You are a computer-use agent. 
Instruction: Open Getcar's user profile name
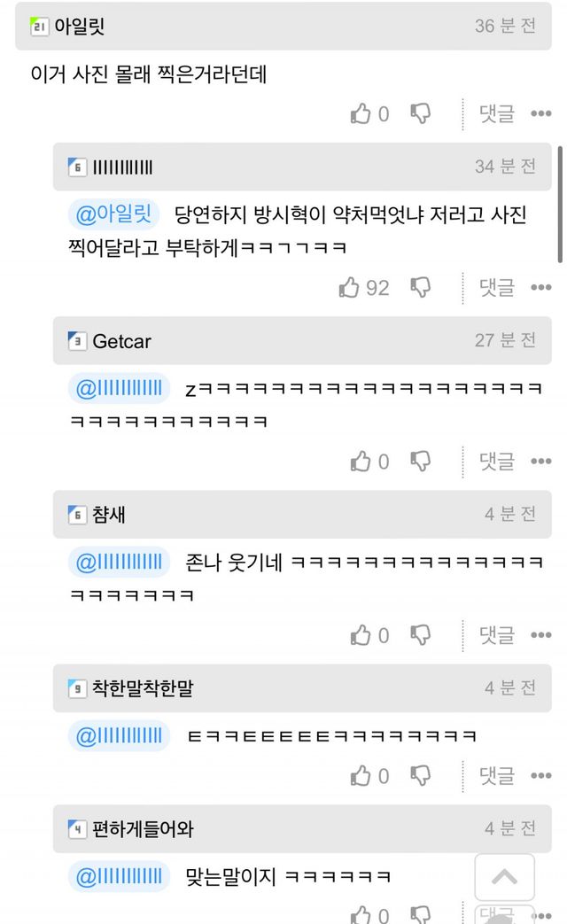121,341
